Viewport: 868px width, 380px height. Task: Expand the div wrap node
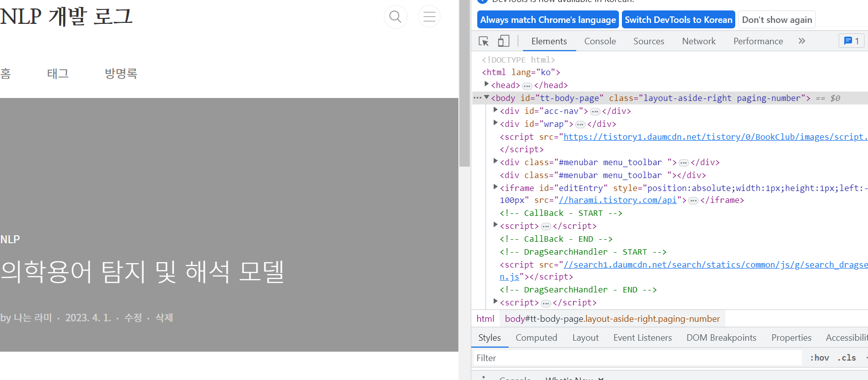point(496,123)
